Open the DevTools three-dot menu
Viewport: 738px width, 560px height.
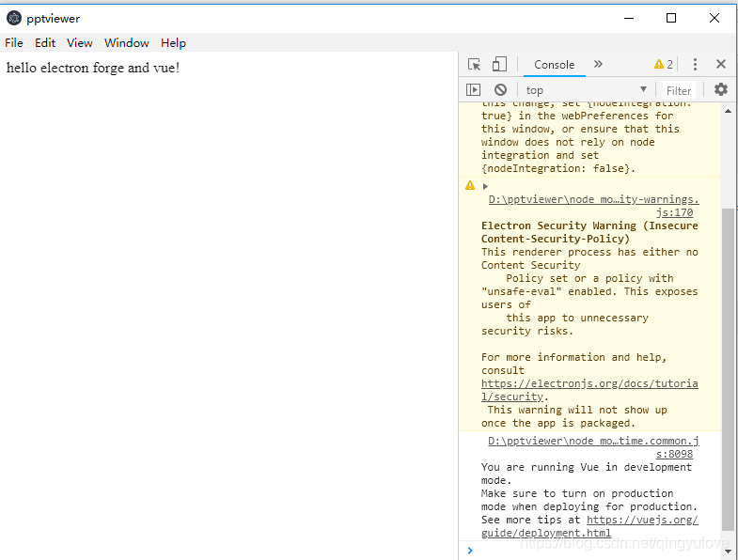[x=695, y=64]
